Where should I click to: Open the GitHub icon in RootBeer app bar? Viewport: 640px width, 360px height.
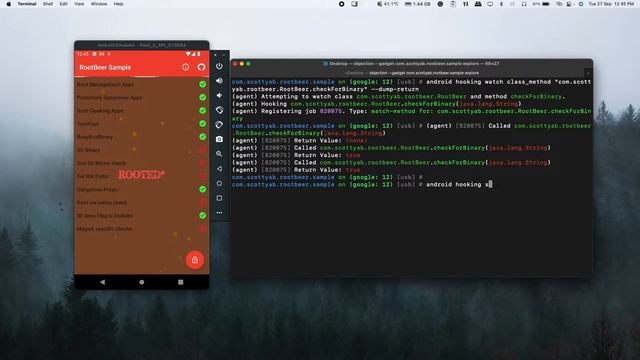click(201, 67)
